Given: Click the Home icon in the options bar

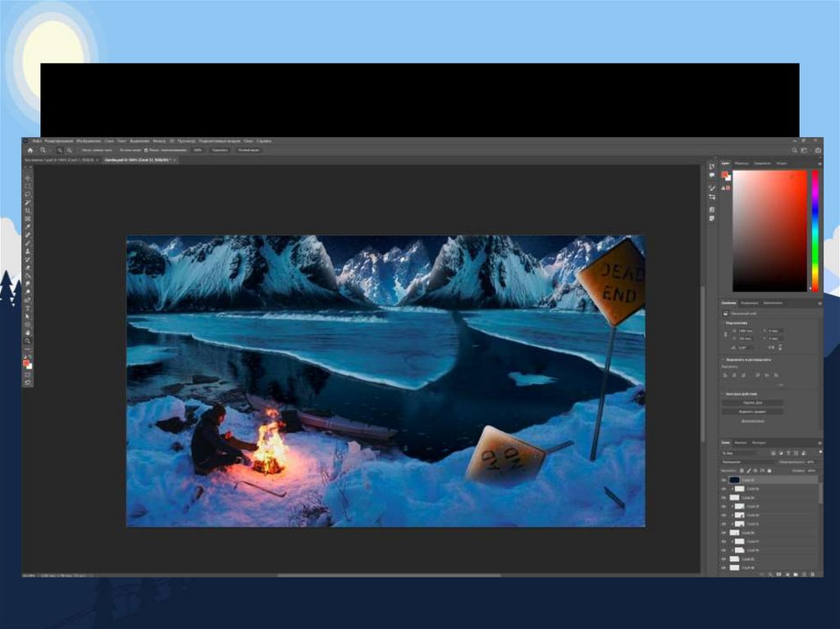Looking at the screenshot, I should coord(30,150).
